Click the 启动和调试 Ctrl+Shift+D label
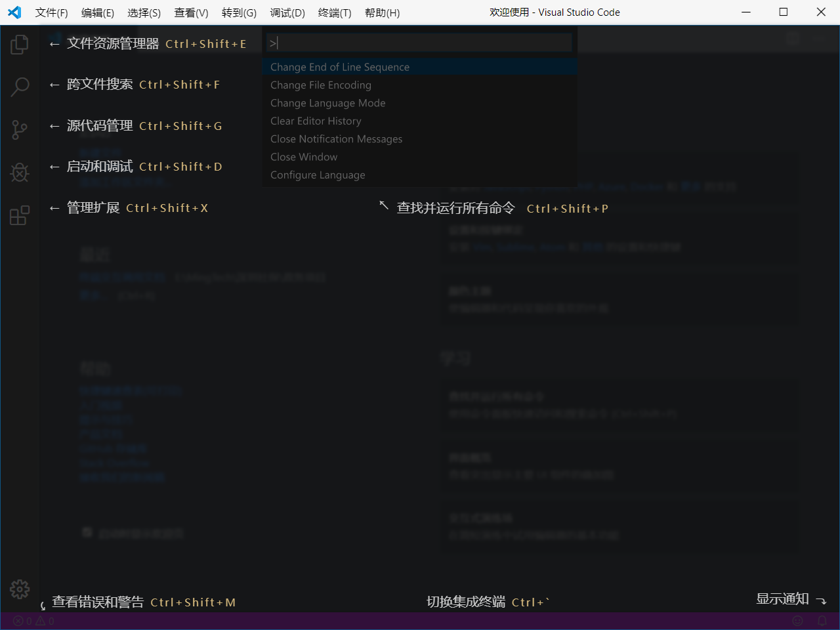 (x=144, y=167)
